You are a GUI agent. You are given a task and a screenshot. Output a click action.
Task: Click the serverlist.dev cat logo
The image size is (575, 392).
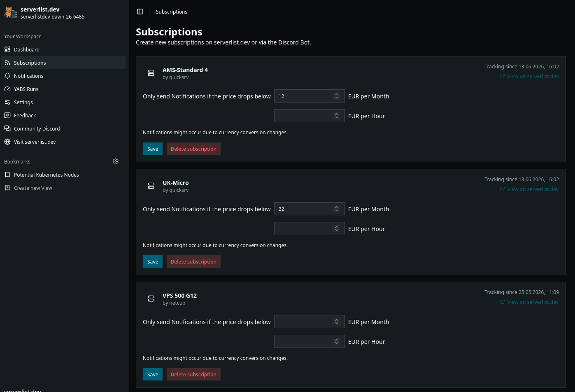tap(11, 12)
